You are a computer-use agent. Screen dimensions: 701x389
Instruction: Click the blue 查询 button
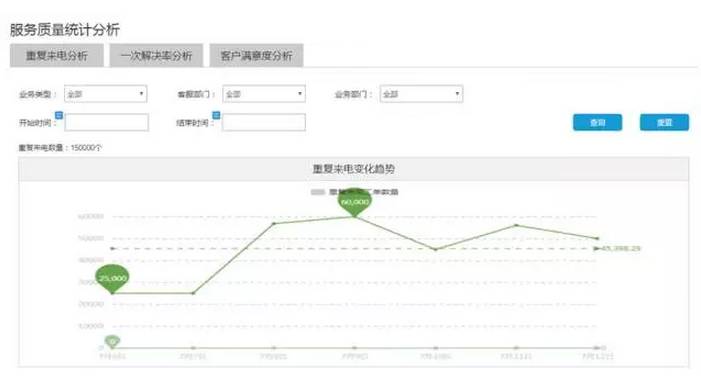tap(597, 123)
